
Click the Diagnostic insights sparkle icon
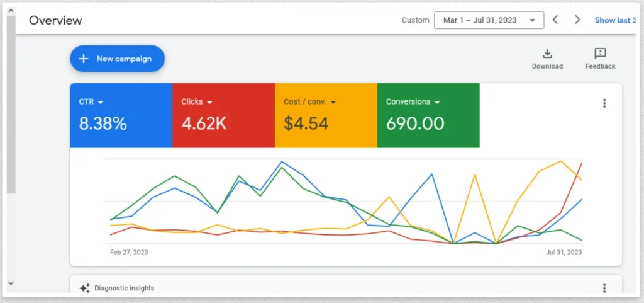[x=85, y=288]
